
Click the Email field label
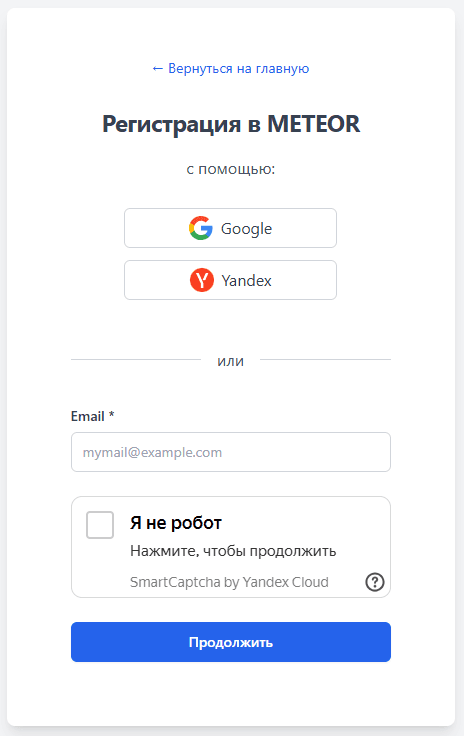pos(88,416)
